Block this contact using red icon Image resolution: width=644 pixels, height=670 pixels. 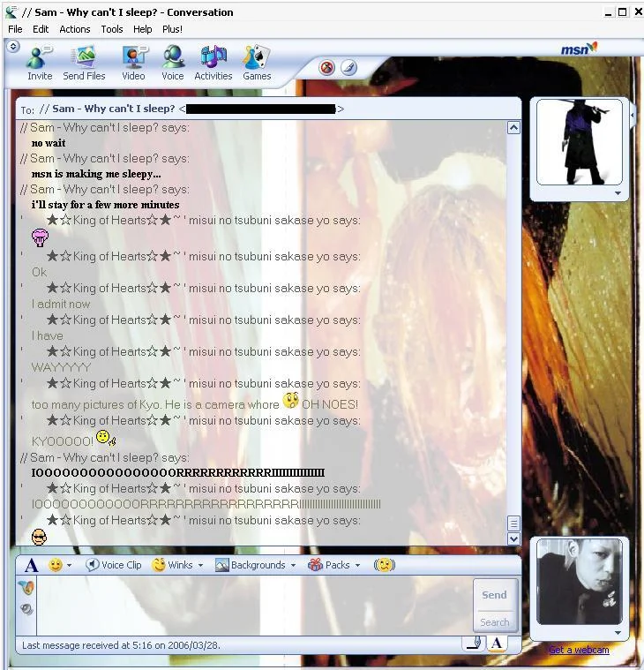(x=326, y=67)
